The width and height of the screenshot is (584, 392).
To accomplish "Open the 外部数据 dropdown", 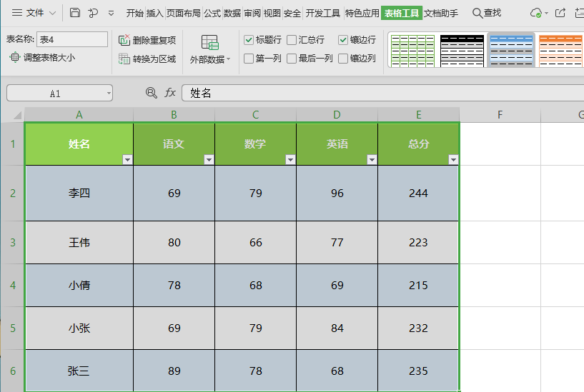I will (209, 59).
